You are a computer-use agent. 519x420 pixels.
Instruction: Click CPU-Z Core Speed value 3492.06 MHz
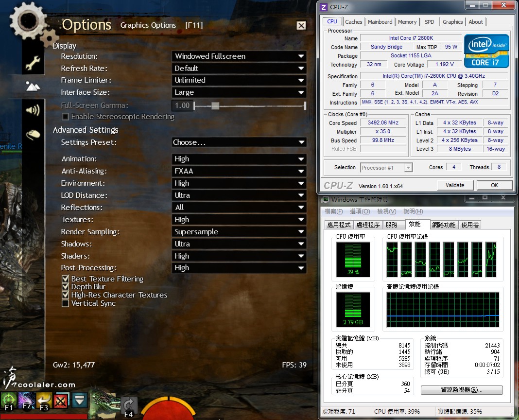383,122
